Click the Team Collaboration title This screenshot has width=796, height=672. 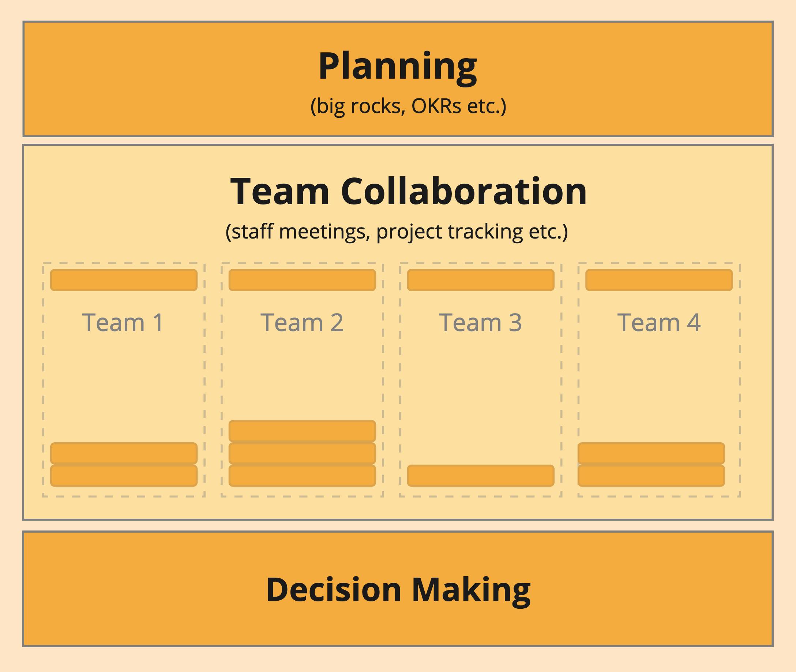[x=408, y=191]
